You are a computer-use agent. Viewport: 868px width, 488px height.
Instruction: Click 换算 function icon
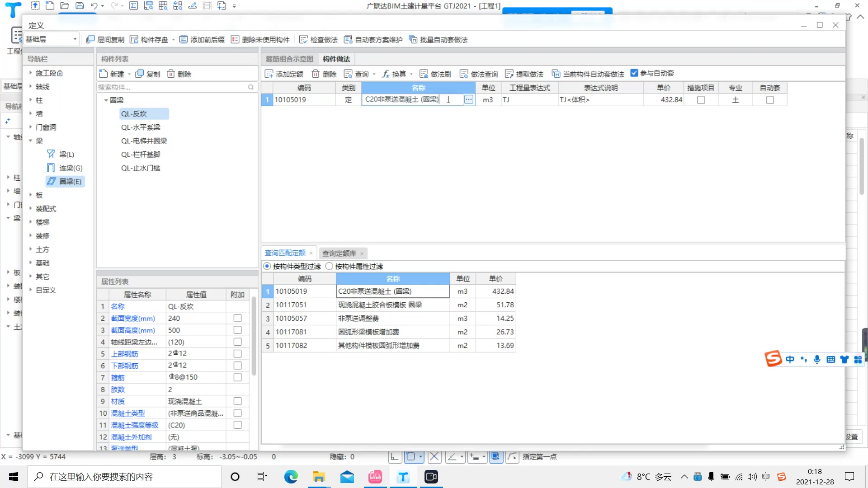click(x=385, y=74)
